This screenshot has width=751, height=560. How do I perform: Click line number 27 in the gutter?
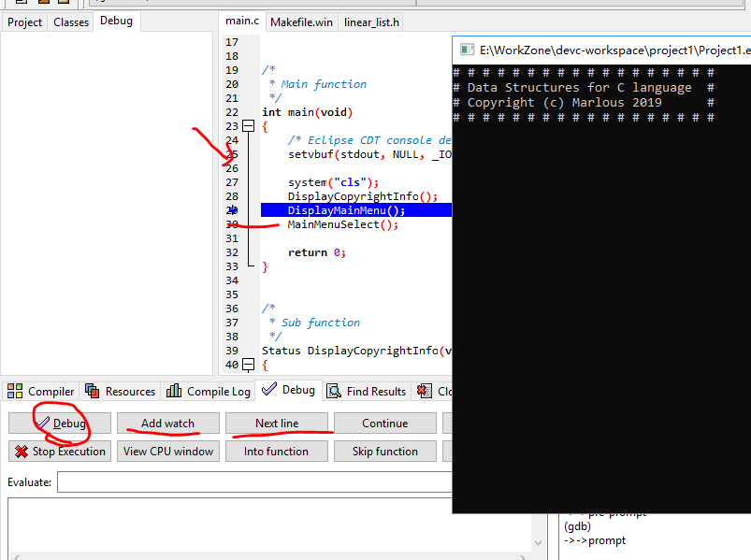(232, 182)
